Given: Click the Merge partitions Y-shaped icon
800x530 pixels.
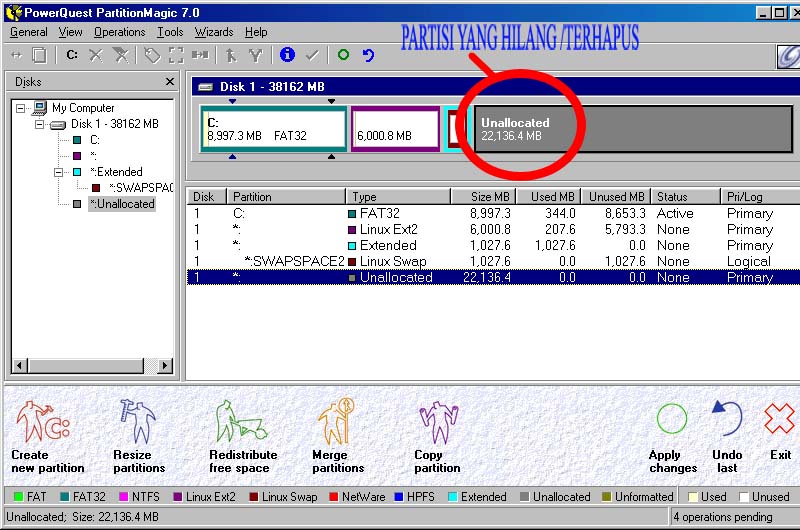Looking at the screenshot, I should click(255, 55).
